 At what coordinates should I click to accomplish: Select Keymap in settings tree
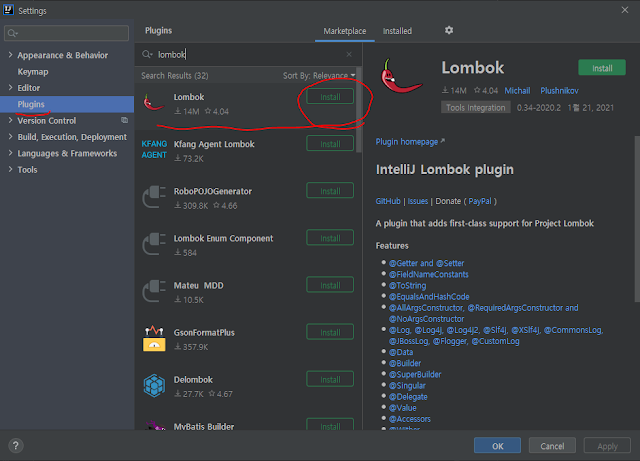coord(33,71)
